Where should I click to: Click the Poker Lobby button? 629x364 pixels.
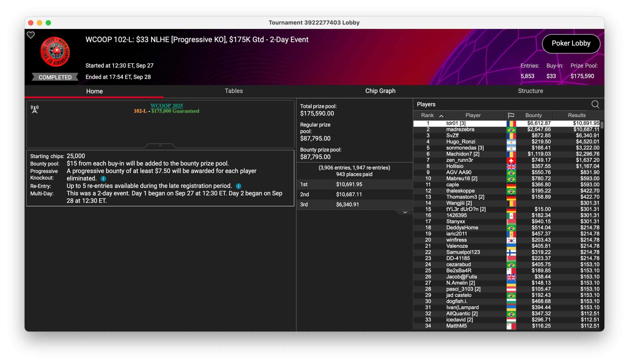[x=571, y=43]
